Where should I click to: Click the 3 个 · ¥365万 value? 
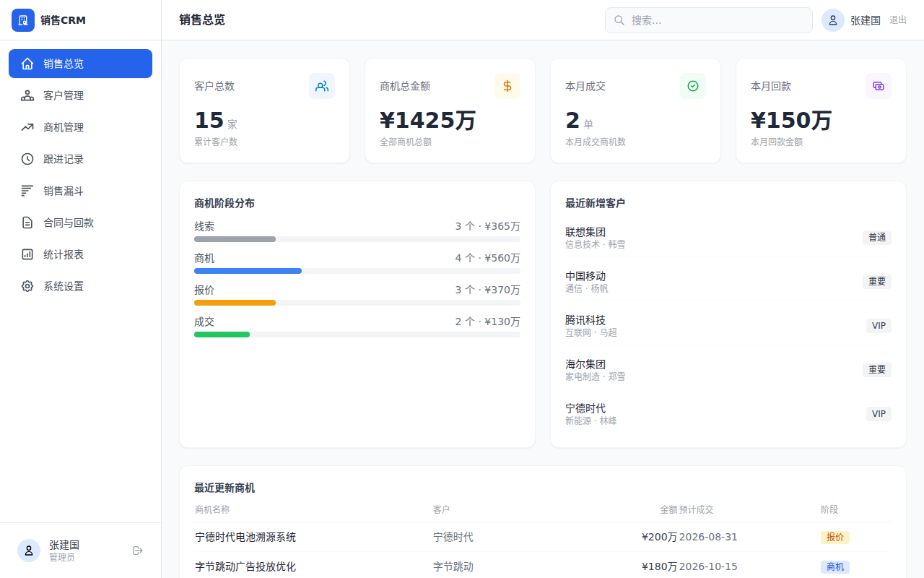click(487, 226)
